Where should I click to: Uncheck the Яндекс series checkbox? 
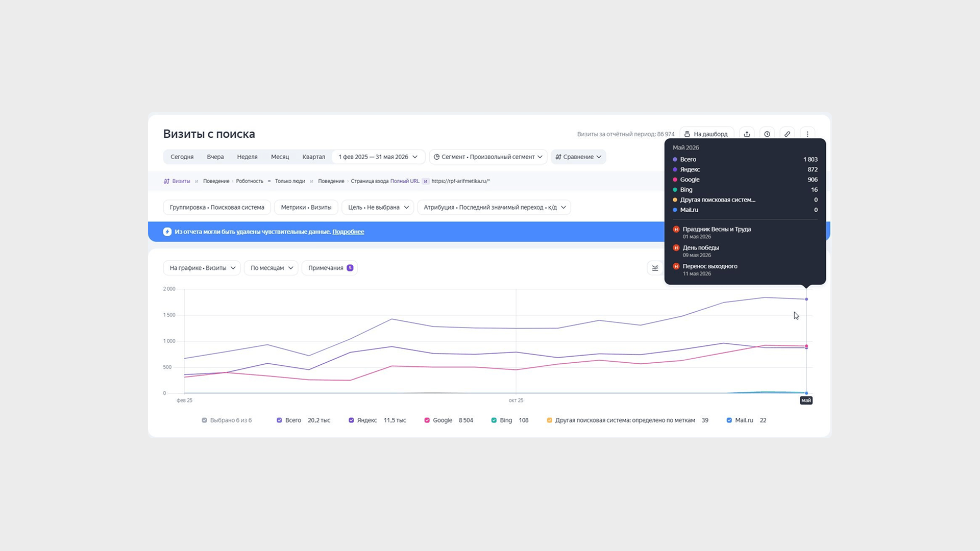click(x=351, y=420)
